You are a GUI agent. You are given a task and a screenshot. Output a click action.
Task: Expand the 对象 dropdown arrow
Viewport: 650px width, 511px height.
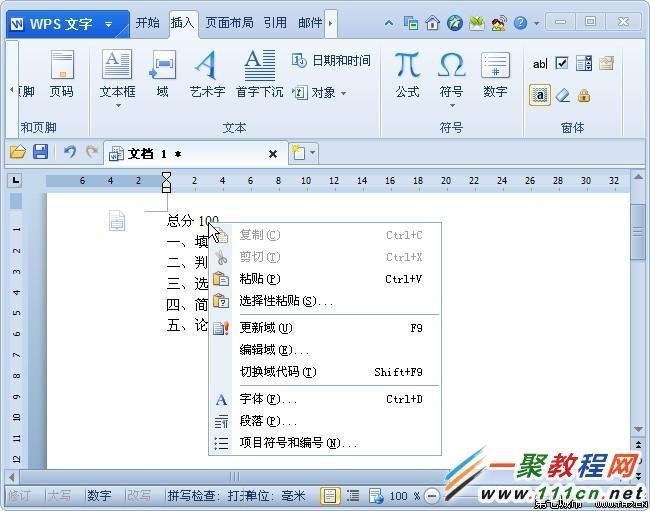click(x=343, y=94)
